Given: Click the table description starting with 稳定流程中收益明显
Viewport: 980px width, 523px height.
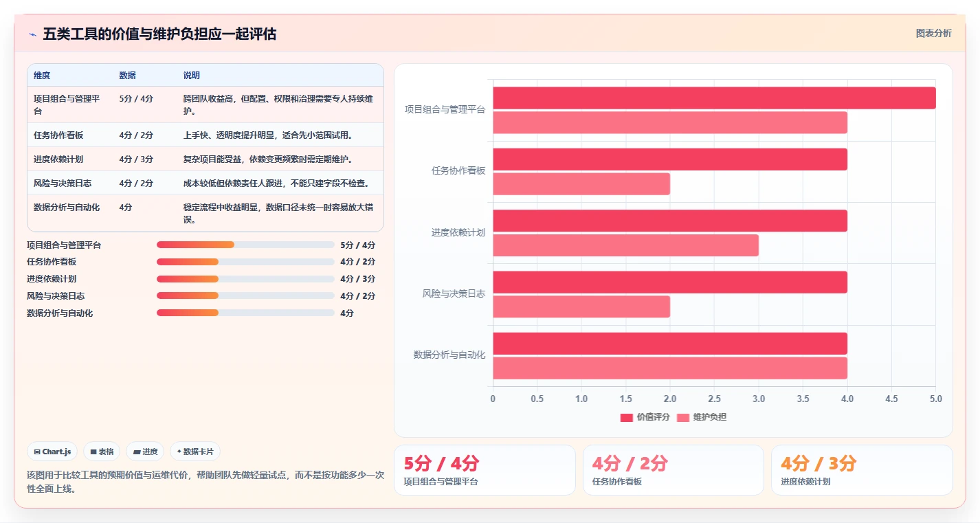Looking at the screenshot, I should point(278,213).
